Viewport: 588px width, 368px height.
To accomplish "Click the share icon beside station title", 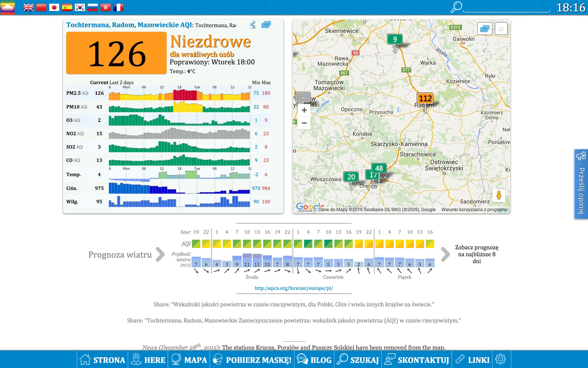I will coord(253,25).
